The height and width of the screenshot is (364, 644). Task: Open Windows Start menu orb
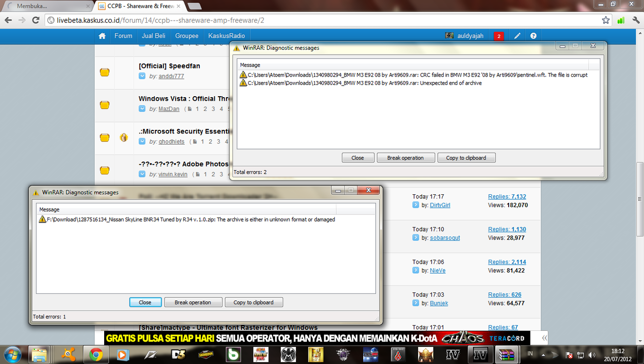13,354
